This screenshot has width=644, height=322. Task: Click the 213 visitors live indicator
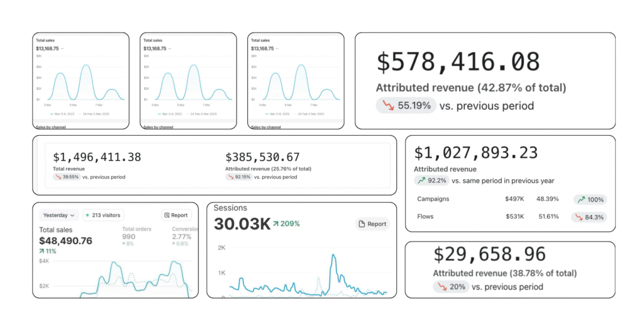(103, 215)
